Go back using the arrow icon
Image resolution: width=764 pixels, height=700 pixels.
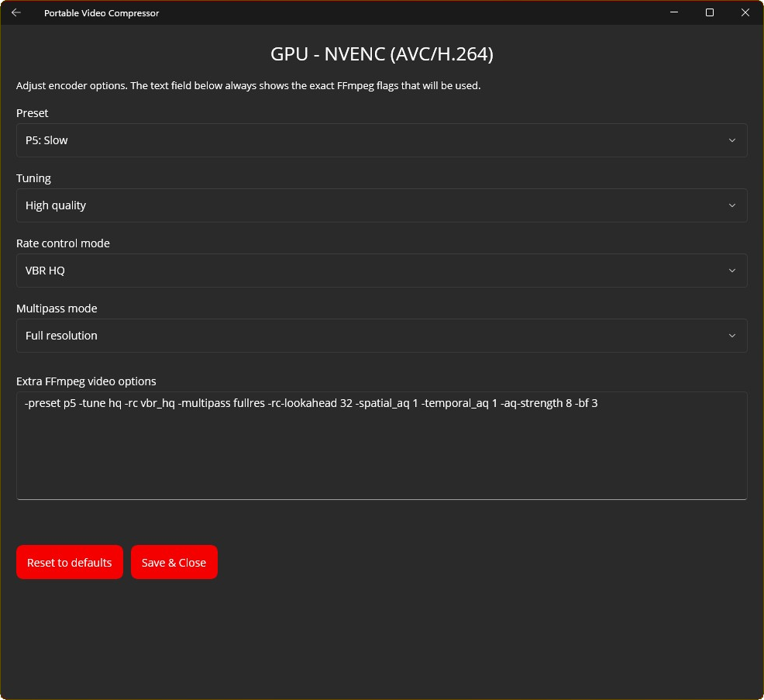(16, 12)
